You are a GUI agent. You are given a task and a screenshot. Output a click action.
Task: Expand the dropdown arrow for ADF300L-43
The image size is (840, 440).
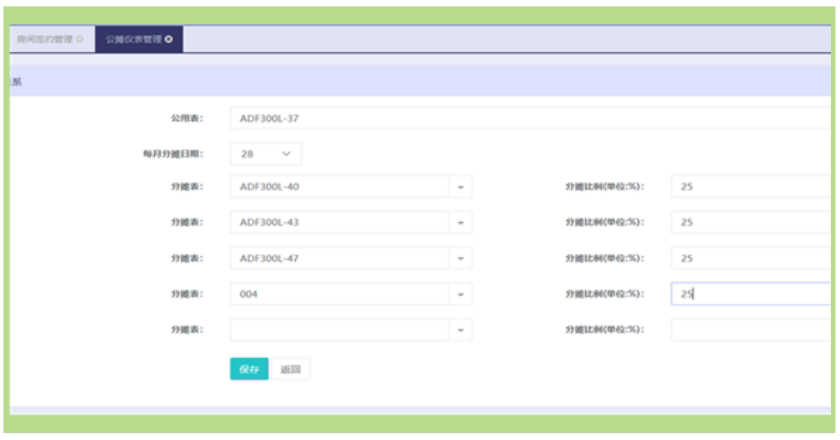461,222
